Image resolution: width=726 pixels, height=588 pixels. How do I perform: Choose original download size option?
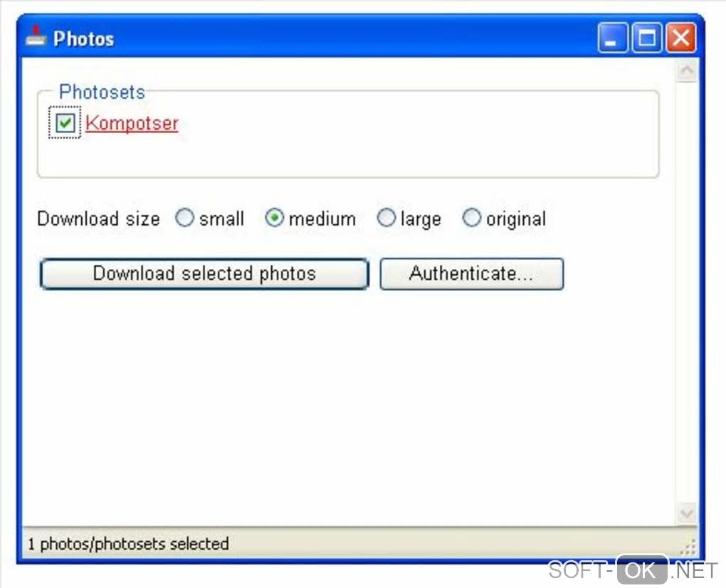point(471,218)
